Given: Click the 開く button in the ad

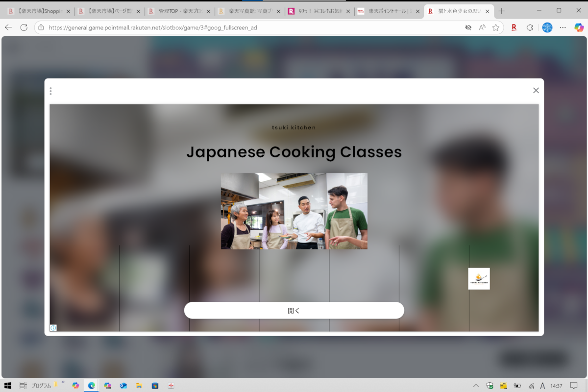Looking at the screenshot, I should click(x=294, y=310).
